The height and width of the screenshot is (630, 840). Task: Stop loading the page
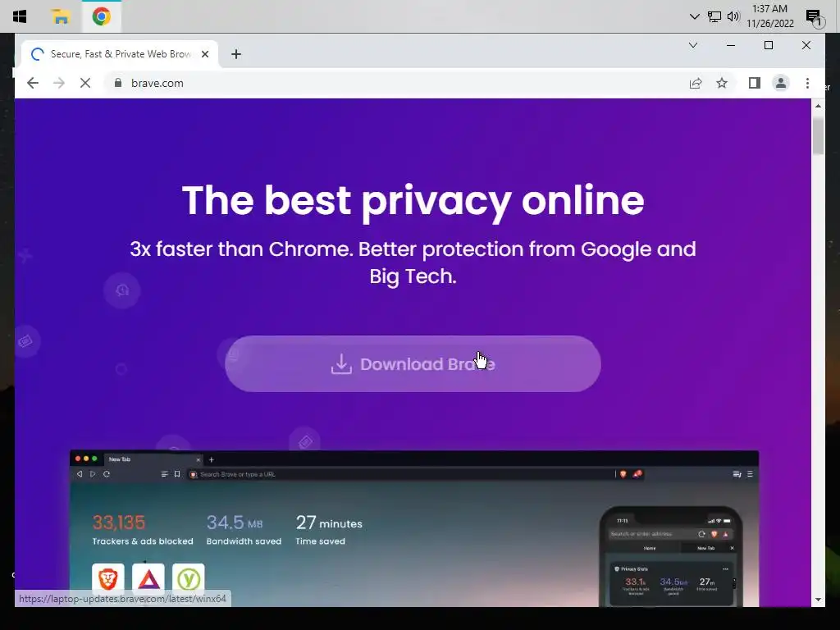(85, 83)
